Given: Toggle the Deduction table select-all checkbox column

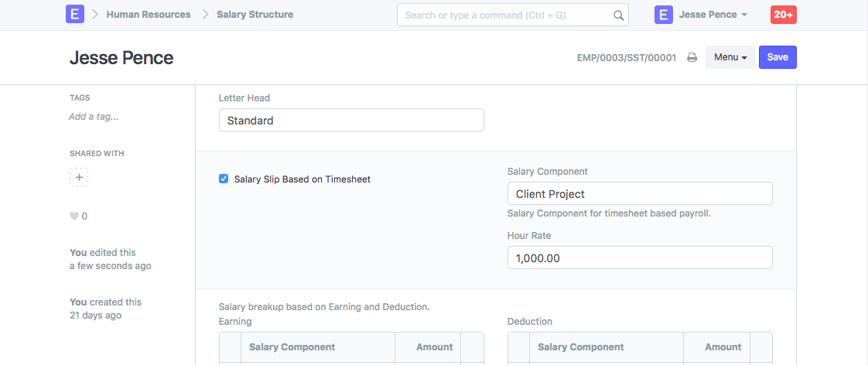Looking at the screenshot, I should click(x=519, y=347).
